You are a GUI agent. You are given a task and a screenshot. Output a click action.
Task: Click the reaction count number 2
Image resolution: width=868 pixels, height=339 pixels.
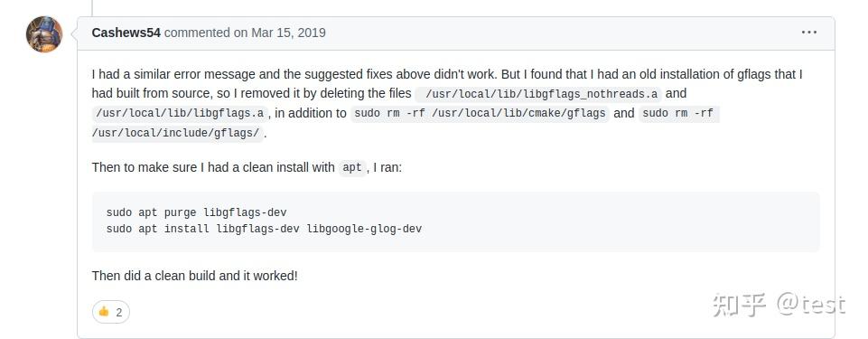pos(118,313)
